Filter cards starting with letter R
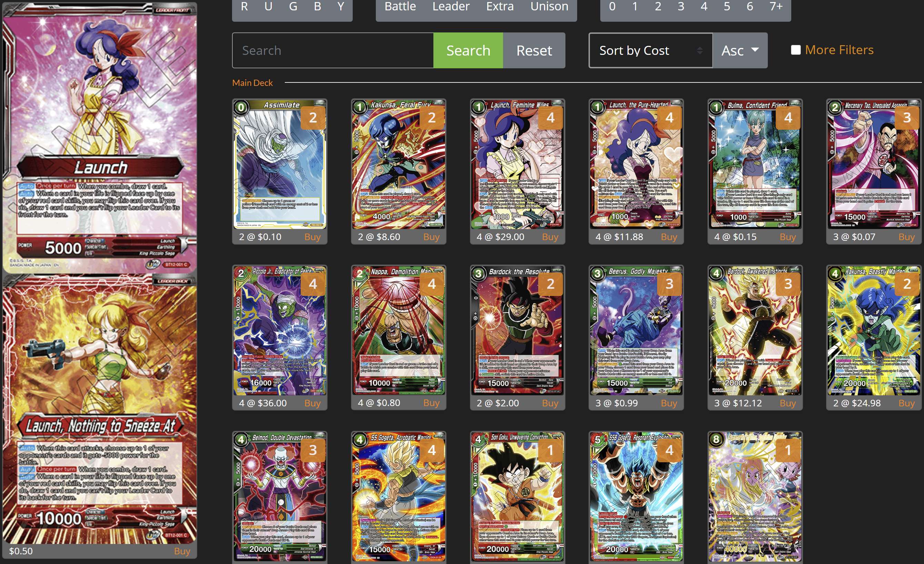Screen dimensions: 924x564 [244, 6]
